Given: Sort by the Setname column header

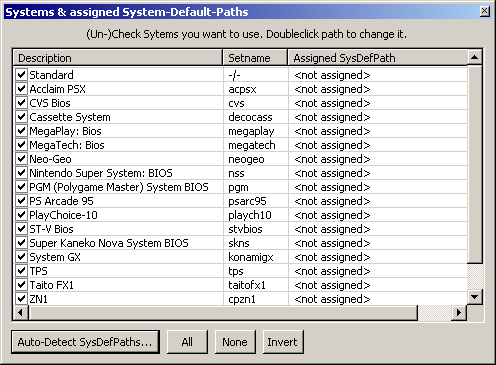Looking at the screenshot, I should pyautogui.click(x=255, y=58).
